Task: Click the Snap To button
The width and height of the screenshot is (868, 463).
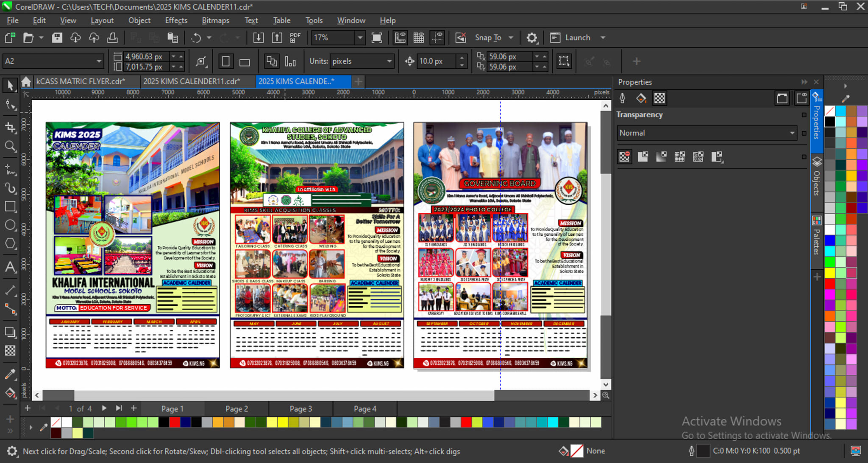Action: 488,38
